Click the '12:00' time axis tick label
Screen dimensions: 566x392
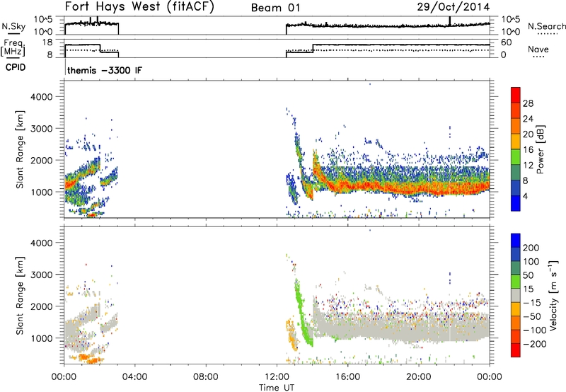[277, 377]
